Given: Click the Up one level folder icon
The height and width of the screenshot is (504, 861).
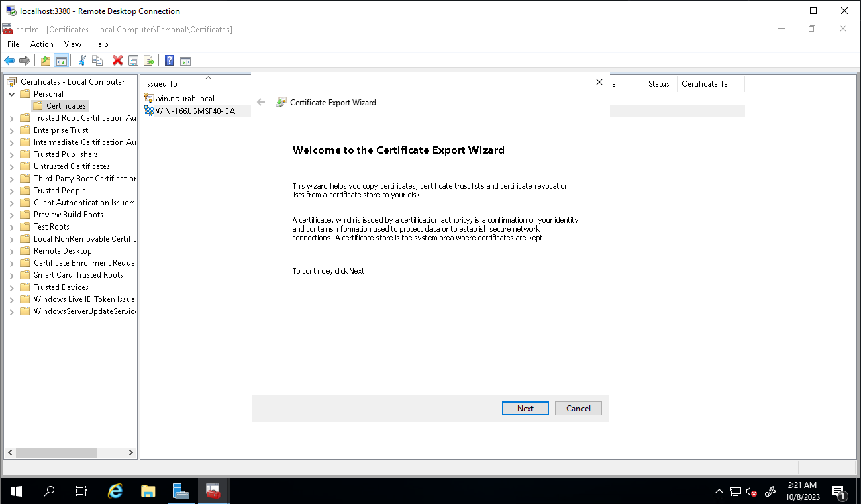Looking at the screenshot, I should (46, 61).
